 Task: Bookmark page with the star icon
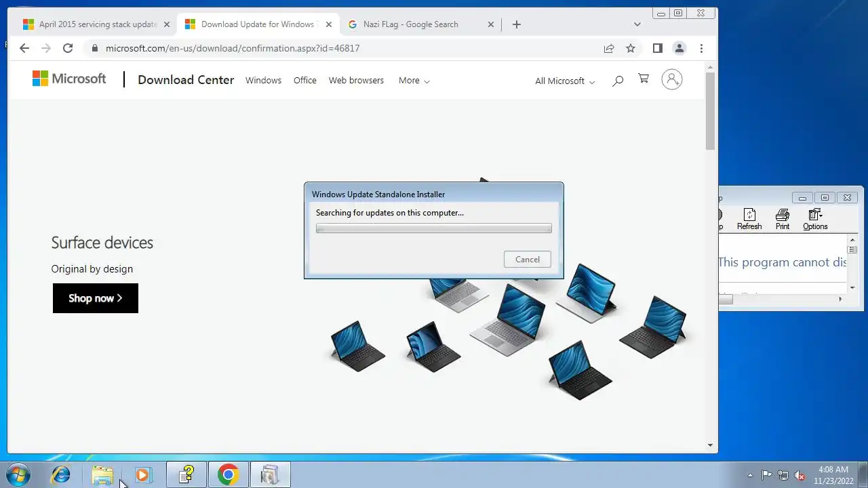(631, 48)
